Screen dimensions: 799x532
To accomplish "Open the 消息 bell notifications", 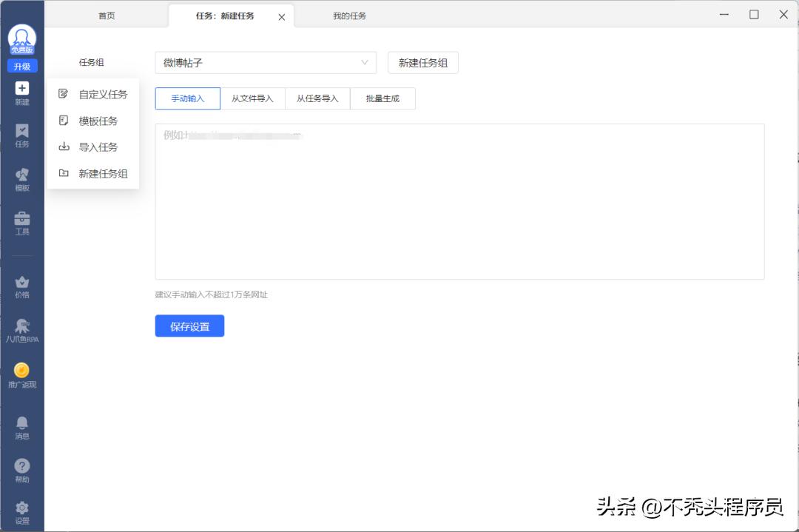I will 22,424.
